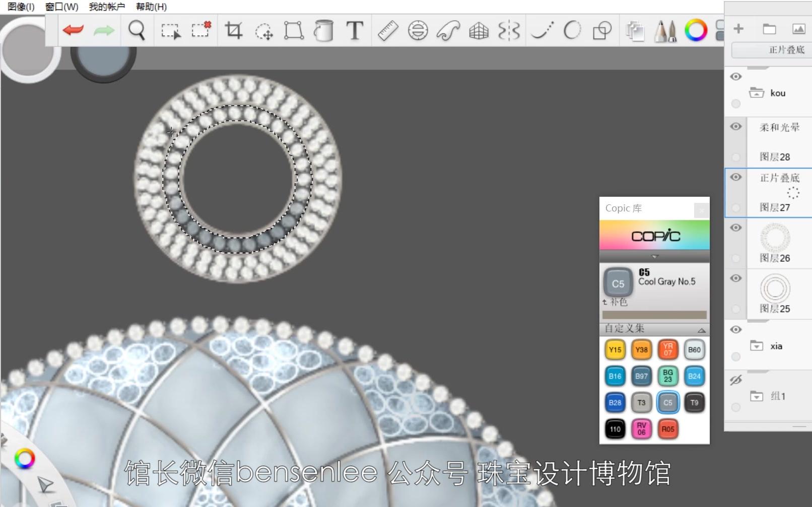Toggle visibility of 图层28
Screen dimensions: 812x507
736,126
